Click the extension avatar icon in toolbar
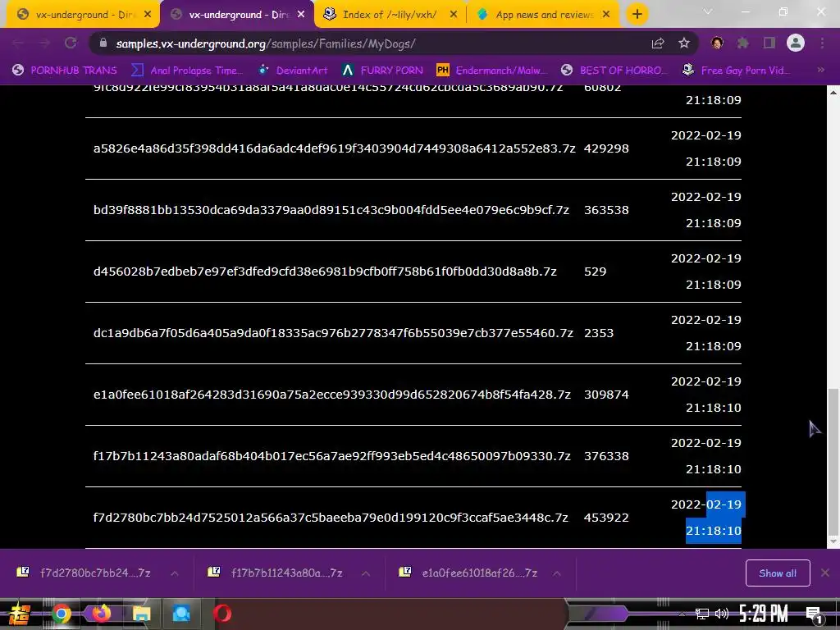Screen dimensions: 840x630 click(x=717, y=43)
